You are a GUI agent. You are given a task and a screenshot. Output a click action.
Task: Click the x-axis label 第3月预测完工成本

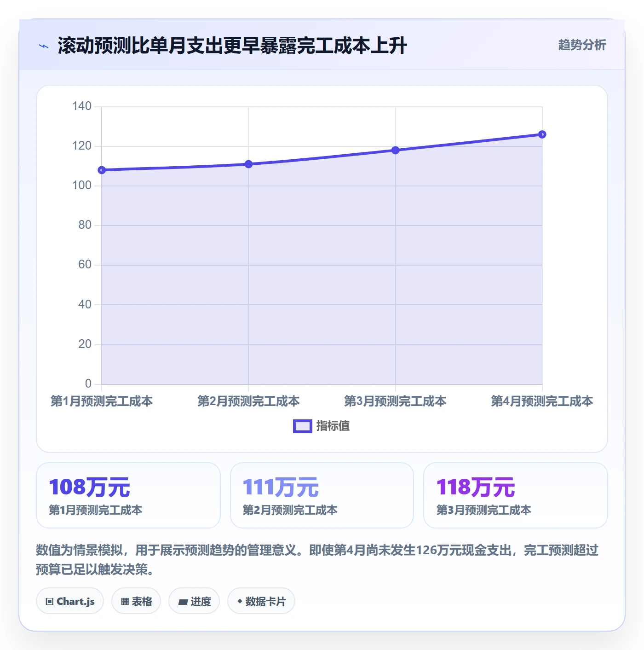(395, 401)
